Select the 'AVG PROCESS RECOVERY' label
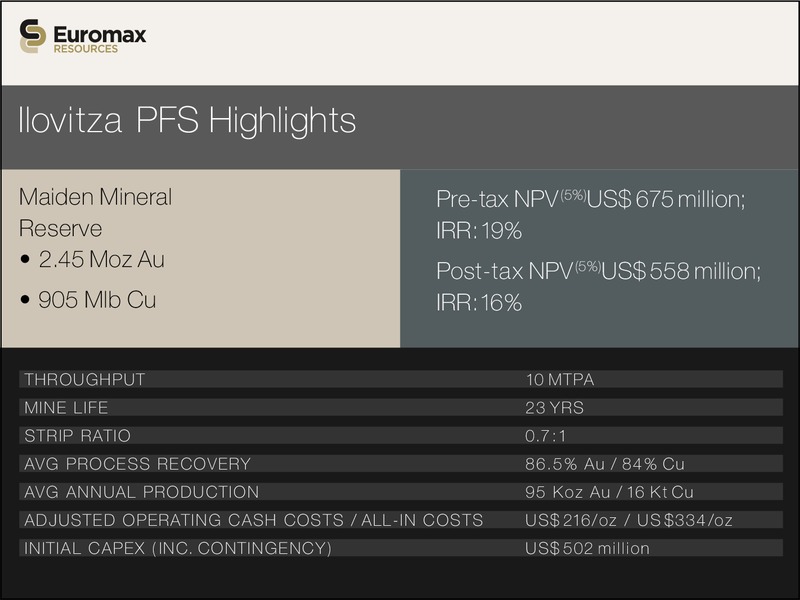800x600 pixels. (138, 464)
